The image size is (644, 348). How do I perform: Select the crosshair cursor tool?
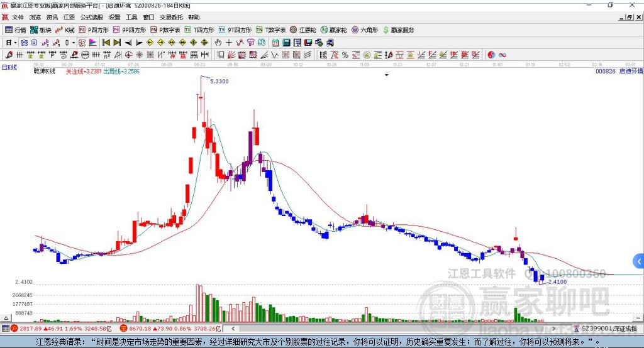(x=229, y=43)
